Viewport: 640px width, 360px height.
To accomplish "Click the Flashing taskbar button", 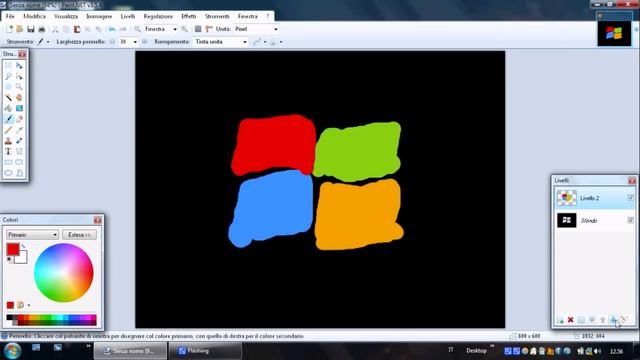I will 205,351.
